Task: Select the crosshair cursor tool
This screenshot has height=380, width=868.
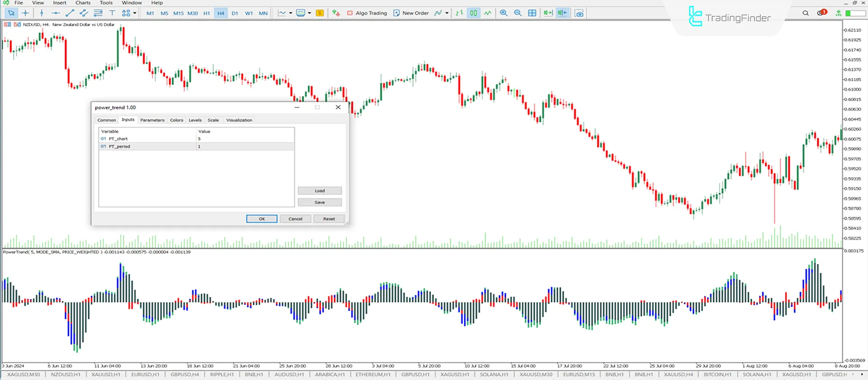Action: coord(25,13)
